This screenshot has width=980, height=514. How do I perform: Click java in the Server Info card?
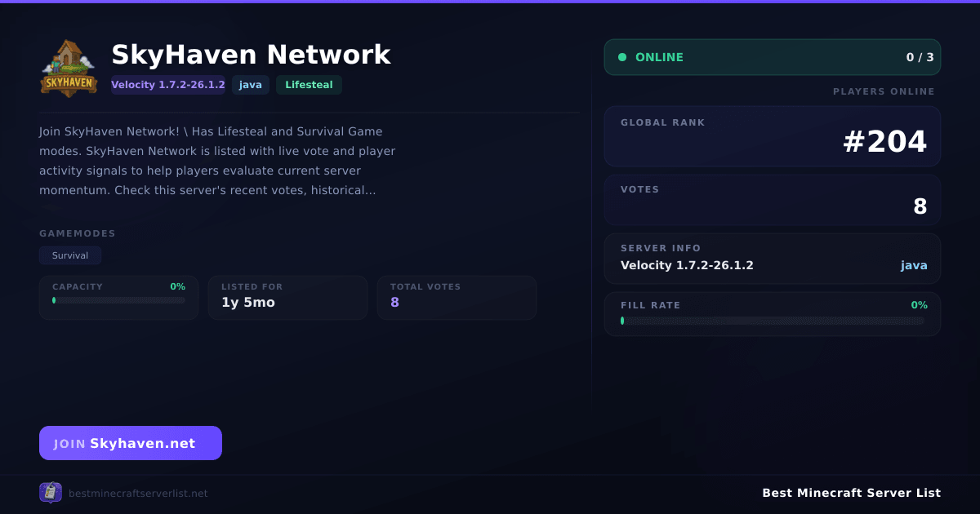(x=914, y=265)
